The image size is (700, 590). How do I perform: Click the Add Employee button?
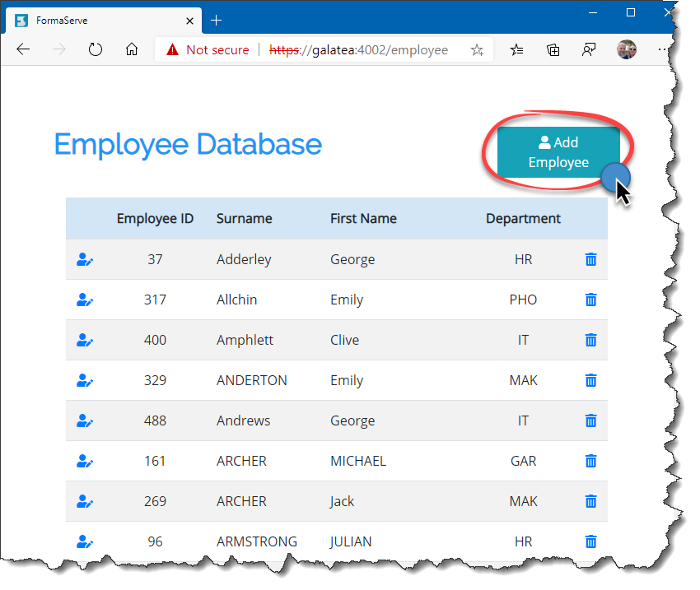(558, 152)
